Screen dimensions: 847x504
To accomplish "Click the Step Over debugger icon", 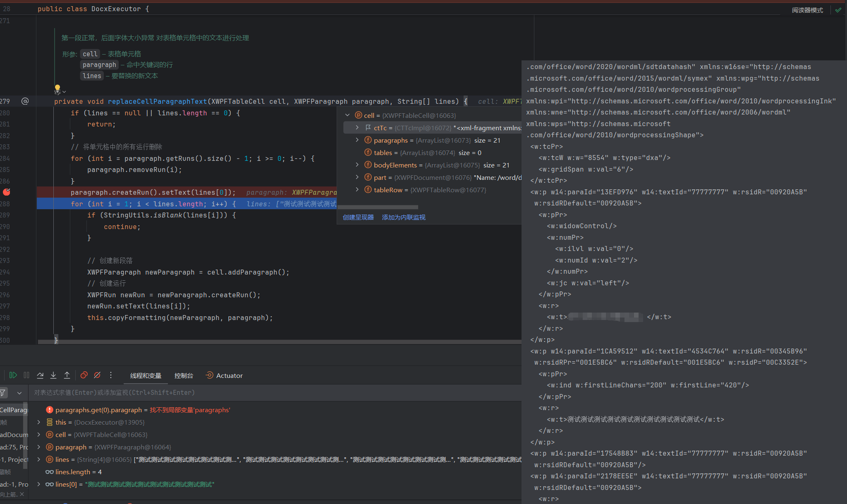I will 40,375.
